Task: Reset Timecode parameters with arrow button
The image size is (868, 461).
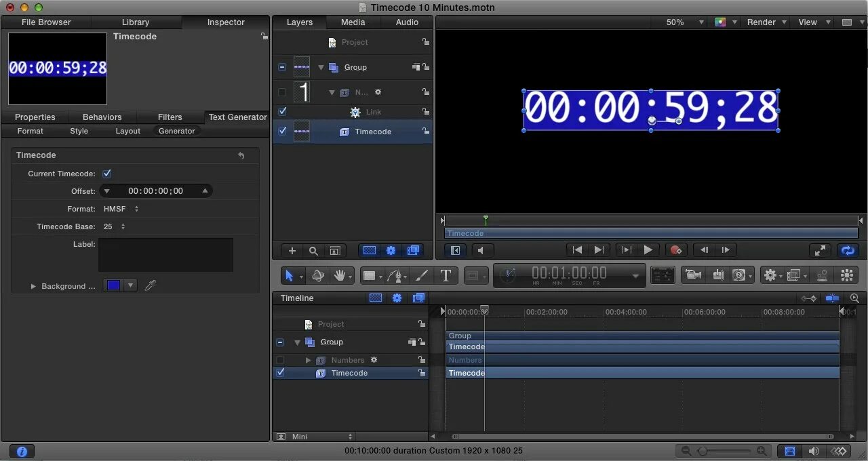Action: [241, 156]
